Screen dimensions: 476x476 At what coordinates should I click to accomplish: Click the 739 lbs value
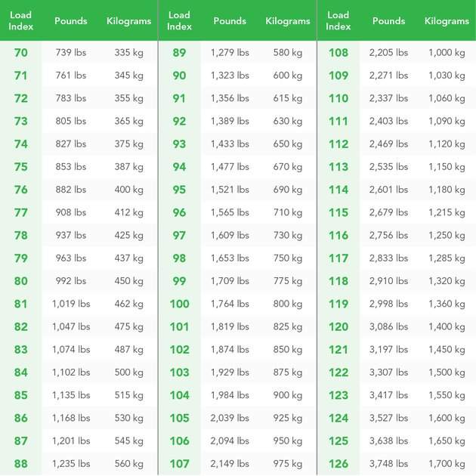[71, 53]
